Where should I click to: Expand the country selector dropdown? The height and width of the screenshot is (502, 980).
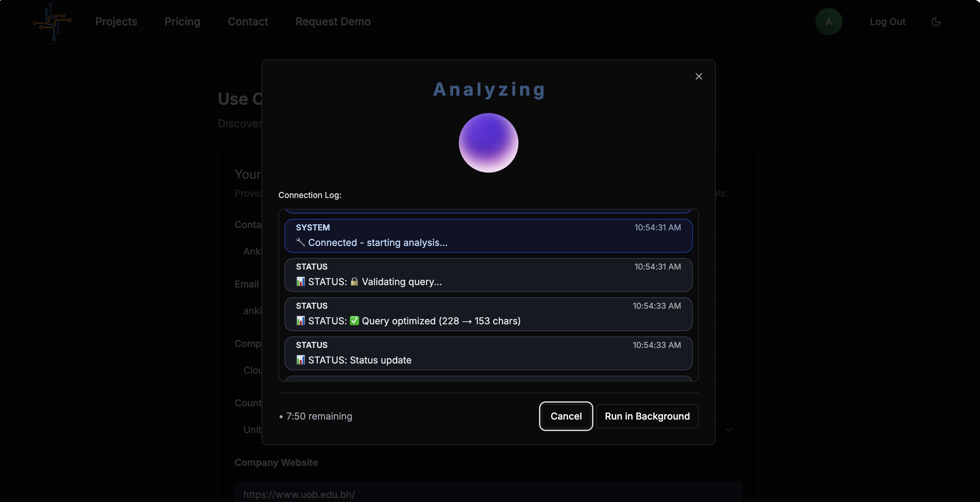pos(729,429)
